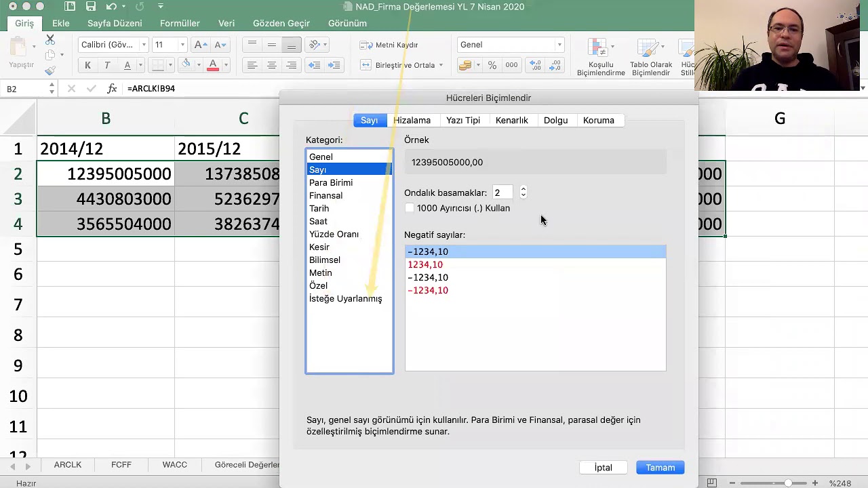Image resolution: width=868 pixels, height=488 pixels.
Task: Switch to Koruma tab in dialog
Action: (x=599, y=120)
